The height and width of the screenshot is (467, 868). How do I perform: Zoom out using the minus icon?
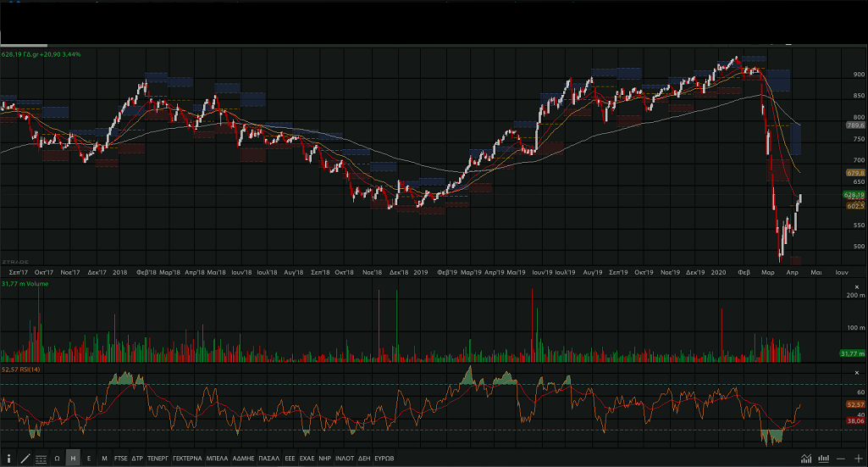tap(842, 459)
